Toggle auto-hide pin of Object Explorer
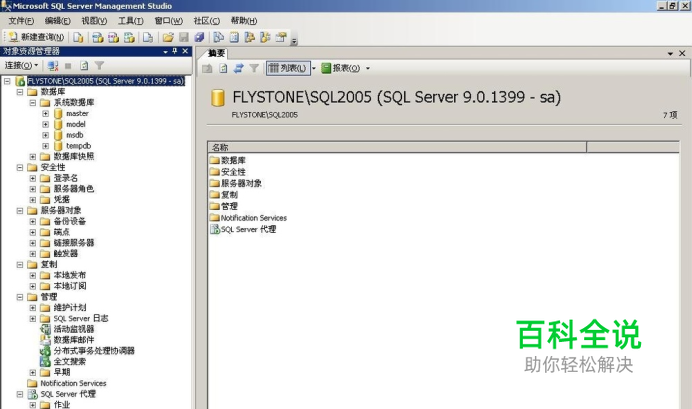Image resolution: width=692 pixels, height=409 pixels. click(x=175, y=51)
